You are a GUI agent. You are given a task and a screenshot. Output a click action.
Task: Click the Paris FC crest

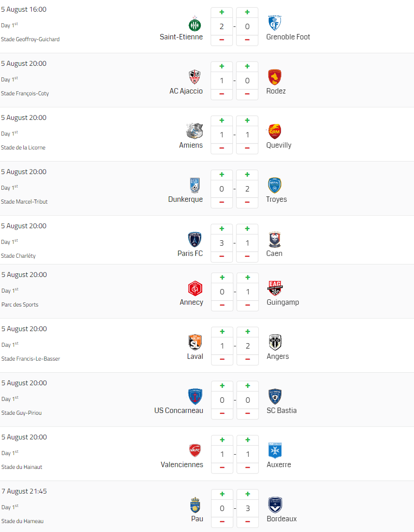click(194, 239)
